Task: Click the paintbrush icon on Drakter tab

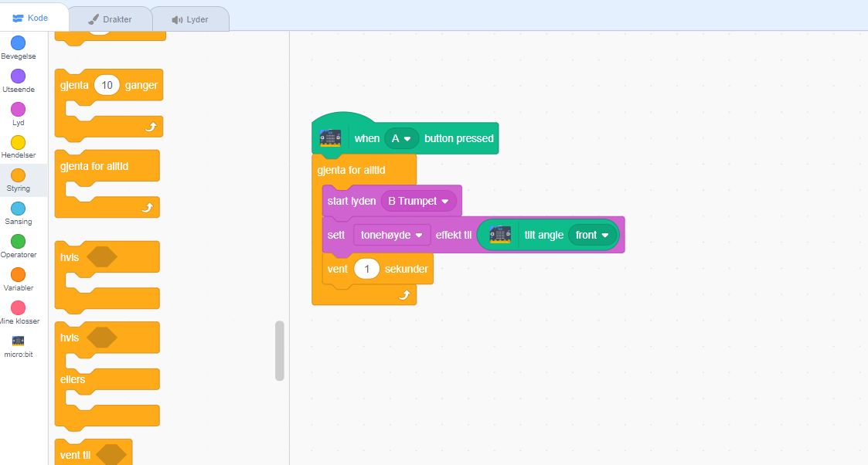Action: coord(94,19)
